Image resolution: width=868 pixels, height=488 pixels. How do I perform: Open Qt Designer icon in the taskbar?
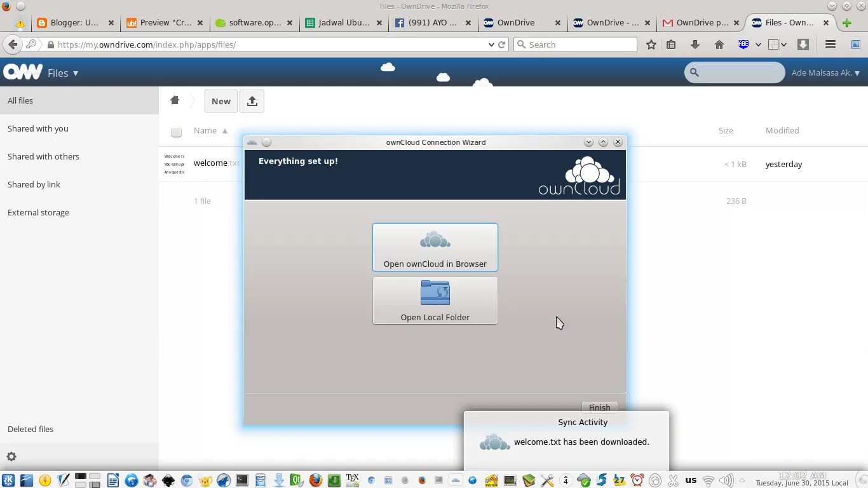[297, 480]
